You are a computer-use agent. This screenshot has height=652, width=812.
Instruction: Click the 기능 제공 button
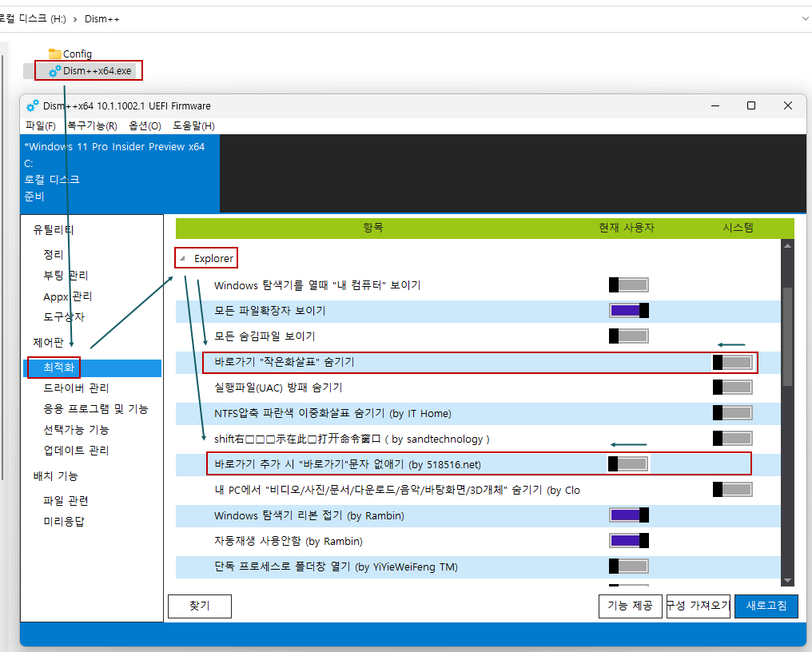pyautogui.click(x=631, y=606)
